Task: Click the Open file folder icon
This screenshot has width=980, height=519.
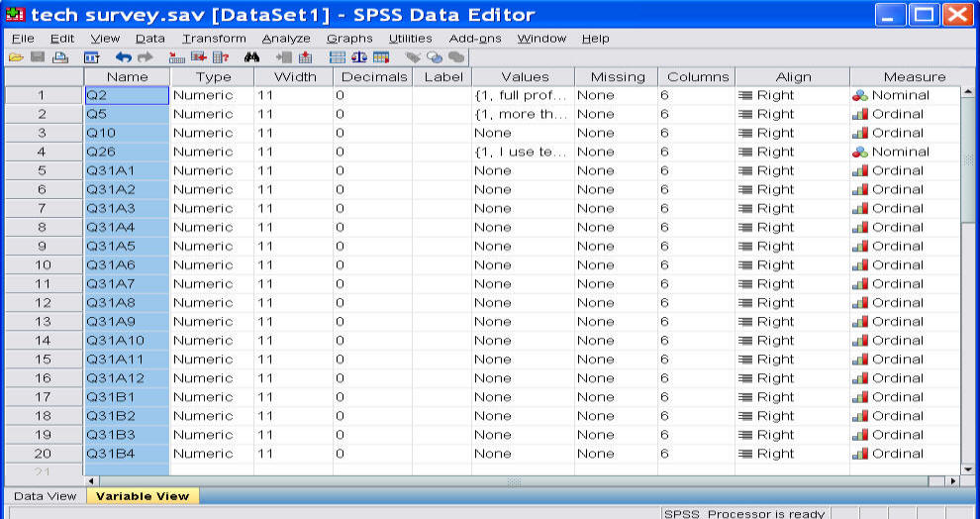Action: point(16,57)
